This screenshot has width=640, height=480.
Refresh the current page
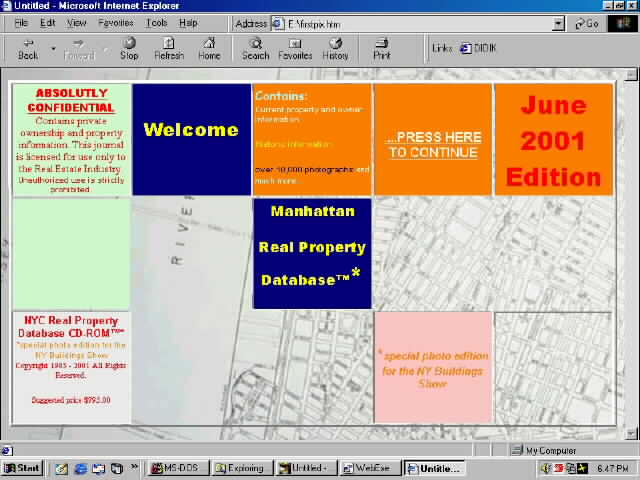(x=169, y=48)
